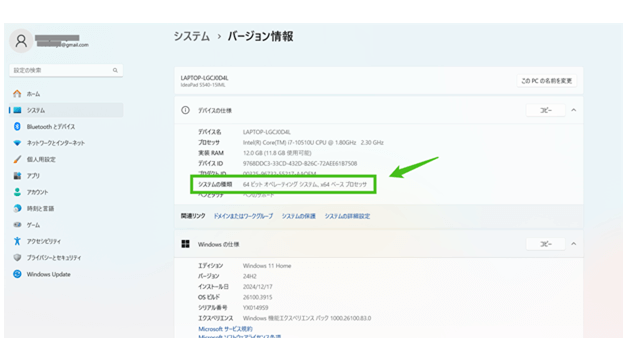Click the Privacy and security shield icon
The width and height of the screenshot is (640, 360).
pyautogui.click(x=17, y=258)
